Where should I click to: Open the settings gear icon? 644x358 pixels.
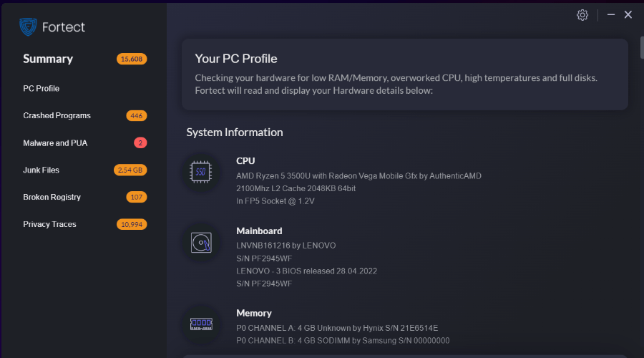coord(582,15)
